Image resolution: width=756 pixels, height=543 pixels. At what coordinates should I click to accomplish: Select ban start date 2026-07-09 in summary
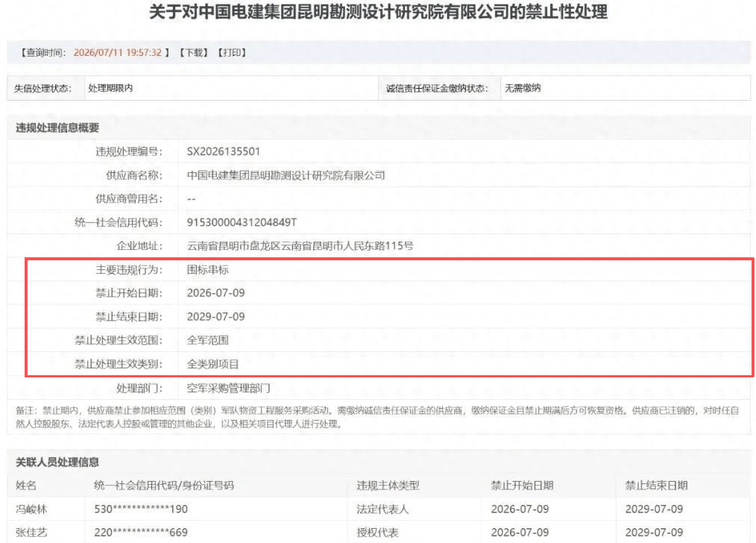pyautogui.click(x=216, y=292)
